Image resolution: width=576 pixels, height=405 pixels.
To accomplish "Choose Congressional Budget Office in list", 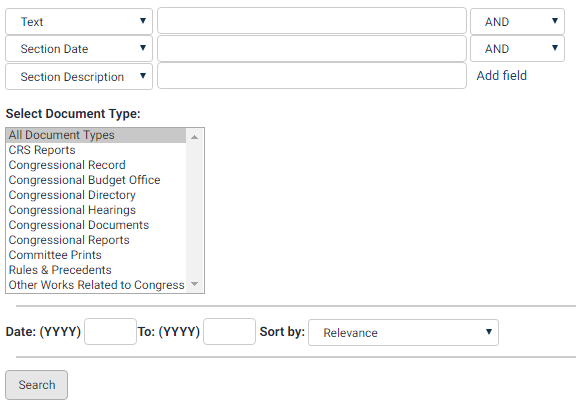I will 96,180.
